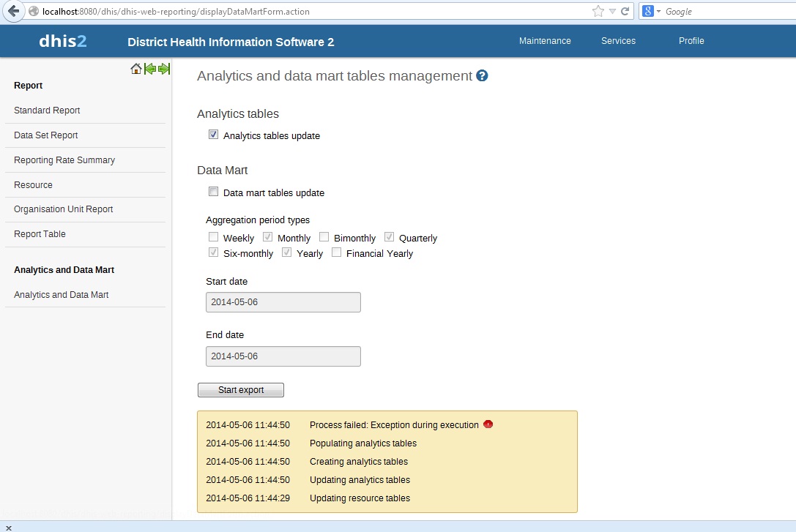Click 'Updating resource tables' log entry
796x532 pixels.
coord(360,498)
